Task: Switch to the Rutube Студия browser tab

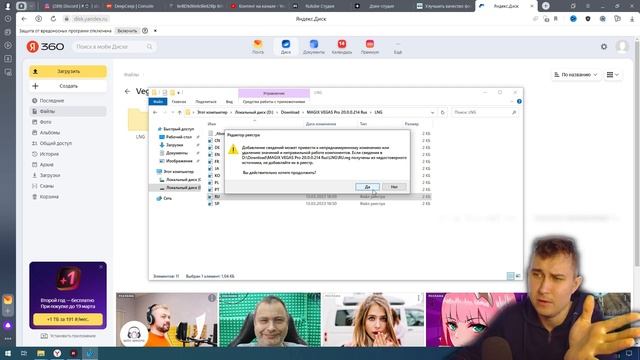Action: tap(319, 6)
